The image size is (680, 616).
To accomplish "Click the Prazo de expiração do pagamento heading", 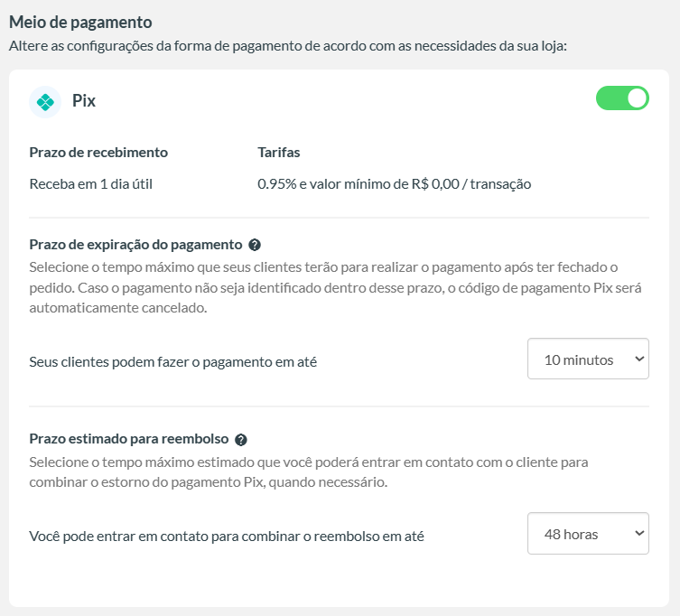I will tap(135, 245).
